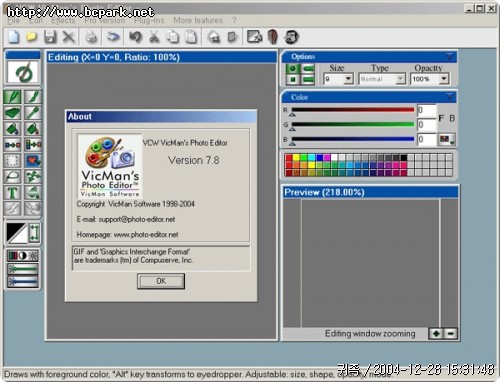500x382 pixels.
Task: Toggle round brush tip shape
Action: tap(293, 69)
